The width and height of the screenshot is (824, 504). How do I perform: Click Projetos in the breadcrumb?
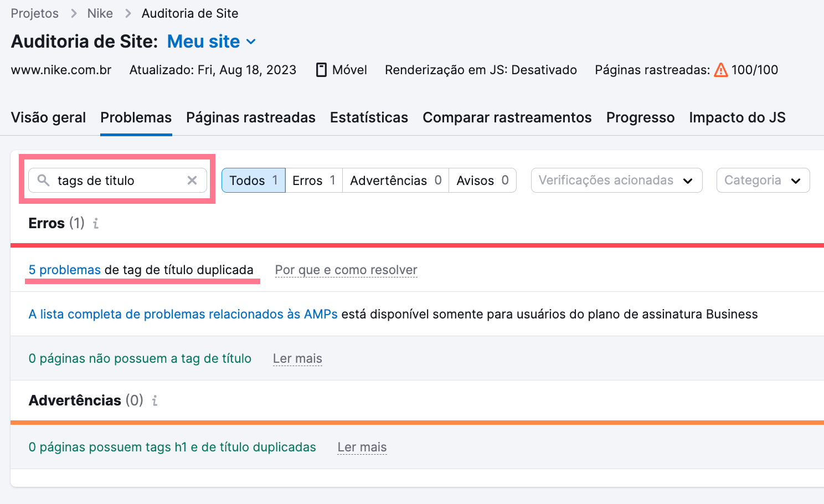pos(35,13)
